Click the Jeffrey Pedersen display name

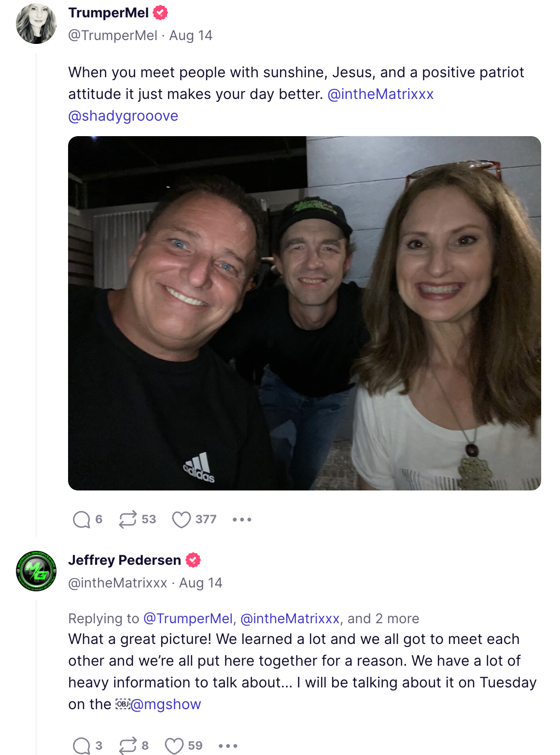pyautogui.click(x=125, y=560)
